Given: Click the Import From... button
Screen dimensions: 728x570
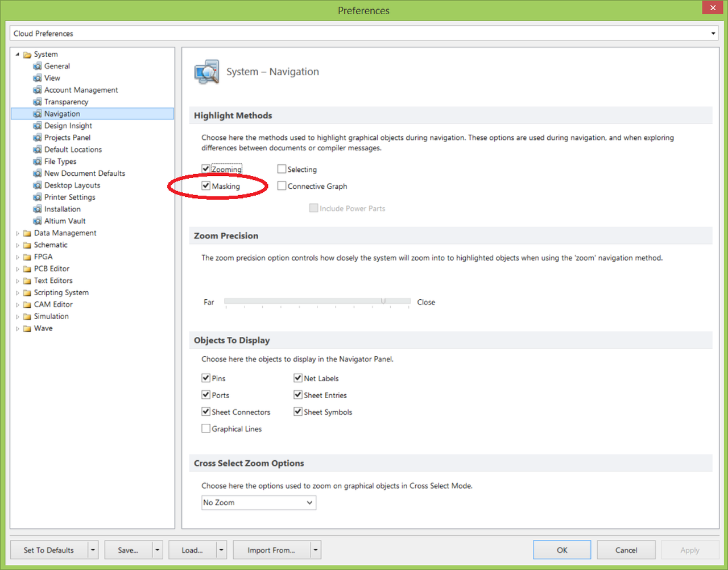Looking at the screenshot, I should (x=271, y=550).
